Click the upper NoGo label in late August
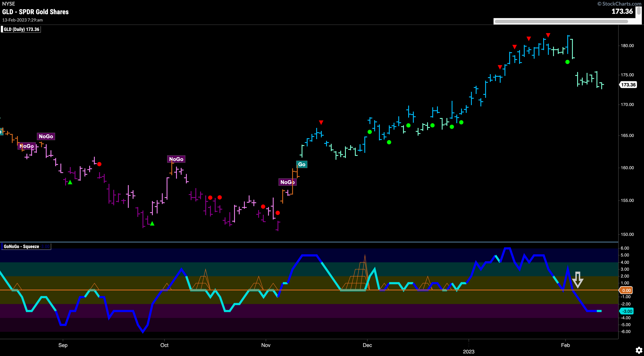This screenshot has width=644, height=356. coord(46,136)
